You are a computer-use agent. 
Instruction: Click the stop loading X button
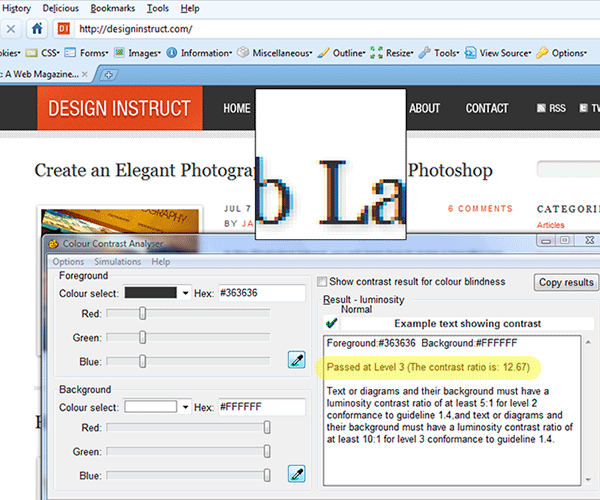(11, 29)
